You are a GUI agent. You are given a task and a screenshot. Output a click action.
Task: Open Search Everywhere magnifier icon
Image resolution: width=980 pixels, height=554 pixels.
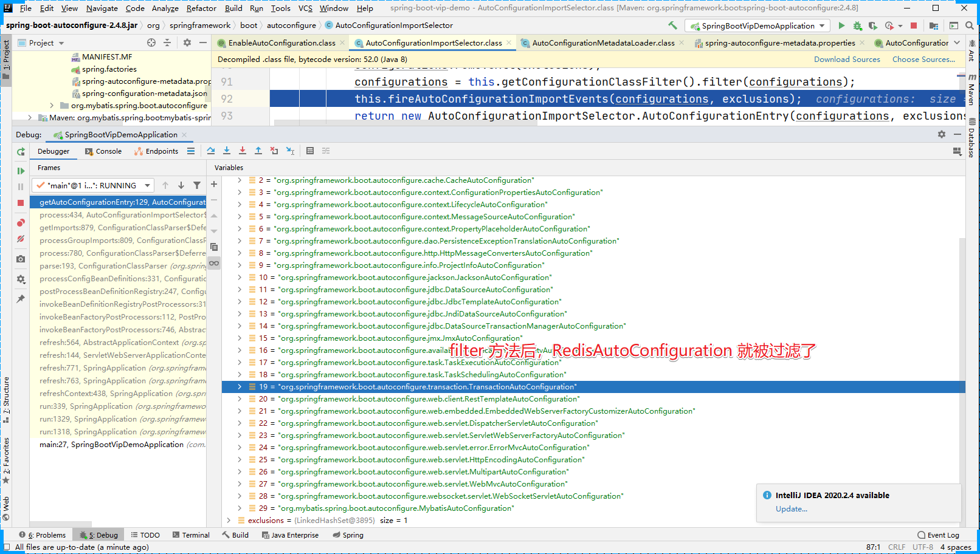[x=969, y=26]
